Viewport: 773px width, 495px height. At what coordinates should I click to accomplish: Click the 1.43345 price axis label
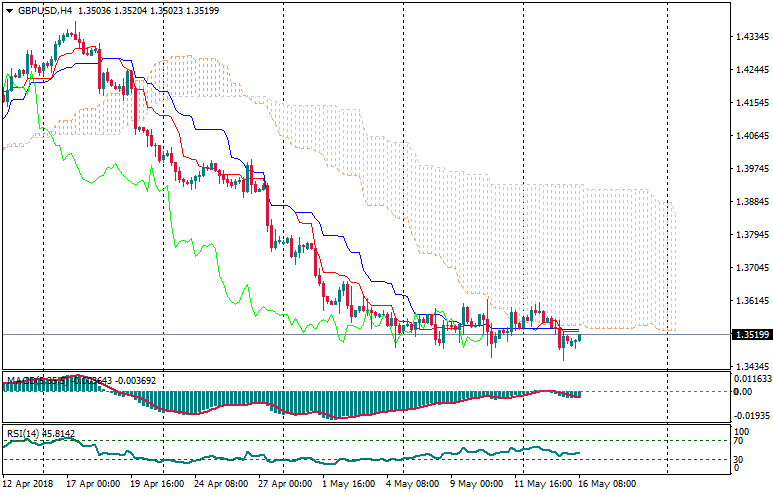point(750,37)
